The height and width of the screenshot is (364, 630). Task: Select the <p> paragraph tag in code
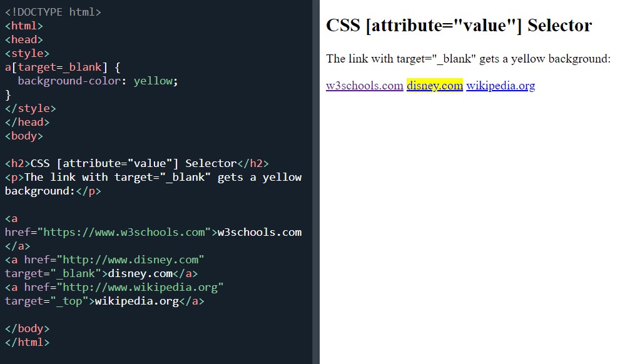(x=13, y=176)
